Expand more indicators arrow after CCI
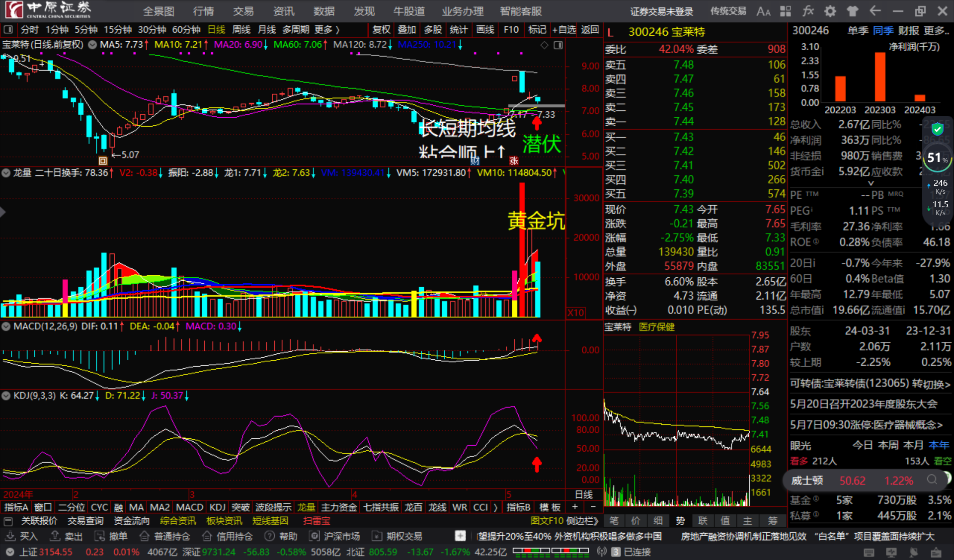This screenshot has height=560, width=954. (x=495, y=507)
